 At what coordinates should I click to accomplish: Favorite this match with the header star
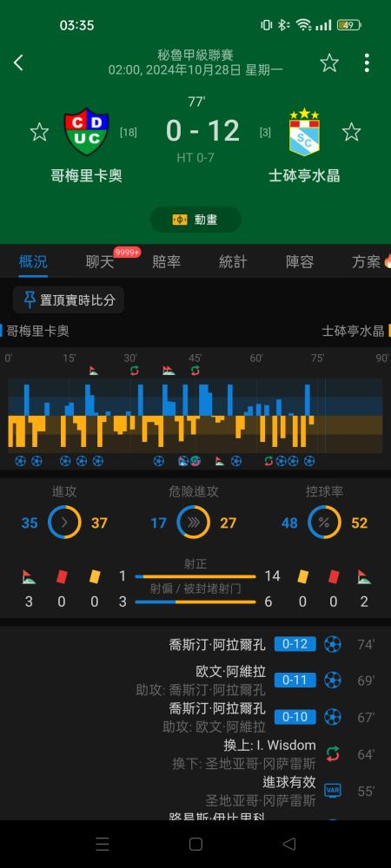pyautogui.click(x=329, y=62)
